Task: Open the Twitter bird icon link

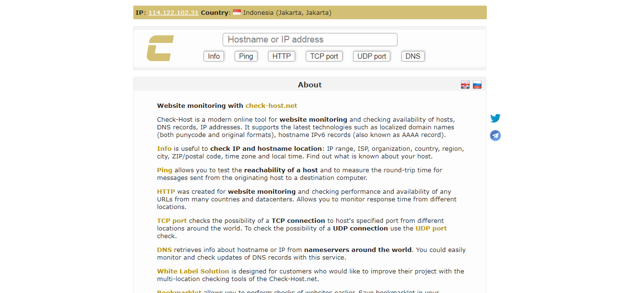Action: (x=495, y=118)
